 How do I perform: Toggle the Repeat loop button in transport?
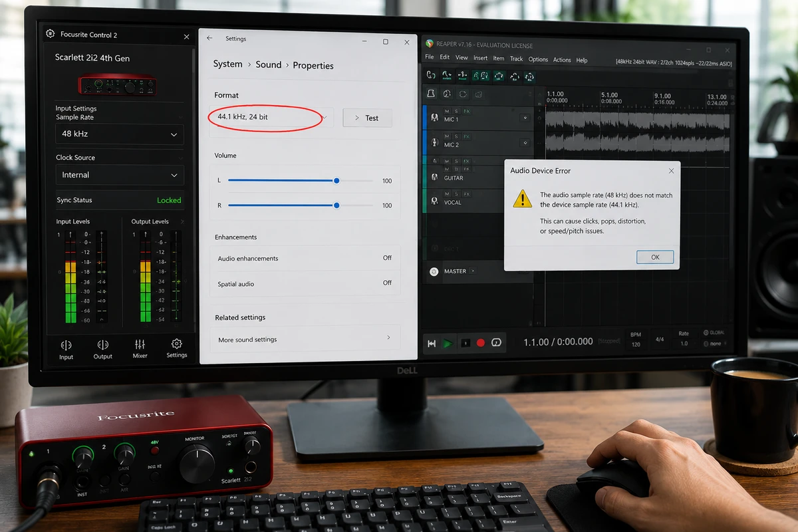[x=496, y=342]
